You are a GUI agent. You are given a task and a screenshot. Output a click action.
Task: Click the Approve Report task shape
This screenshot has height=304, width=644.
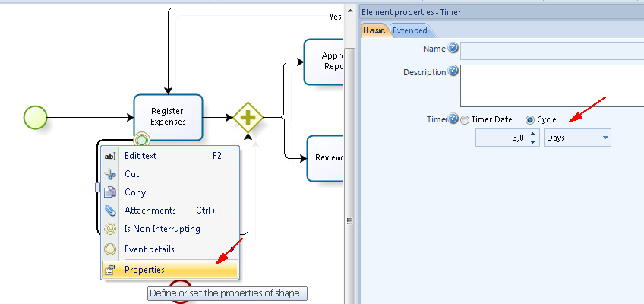(324, 62)
